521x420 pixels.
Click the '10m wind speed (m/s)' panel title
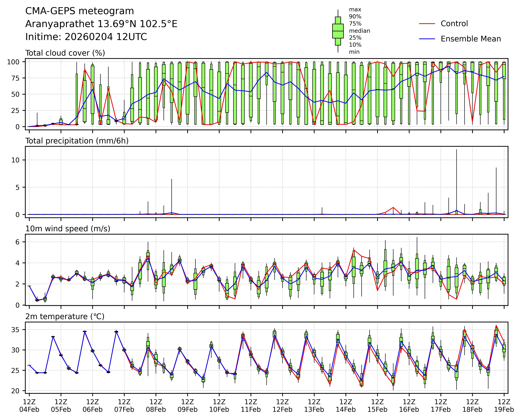coord(68,229)
